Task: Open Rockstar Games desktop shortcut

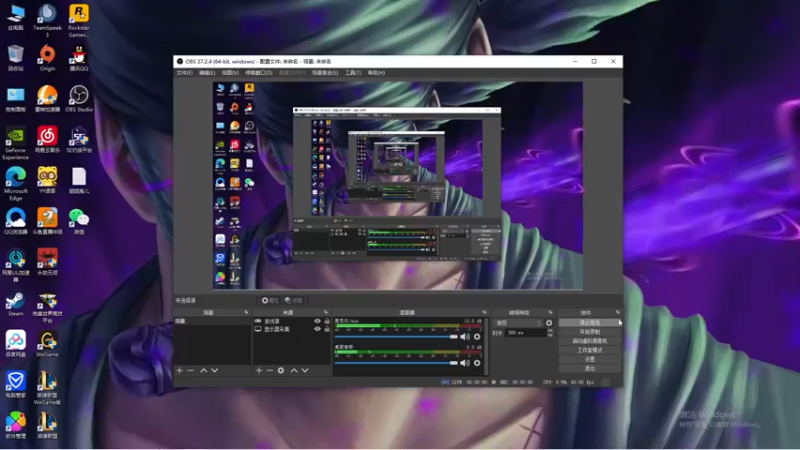Action: point(79,20)
